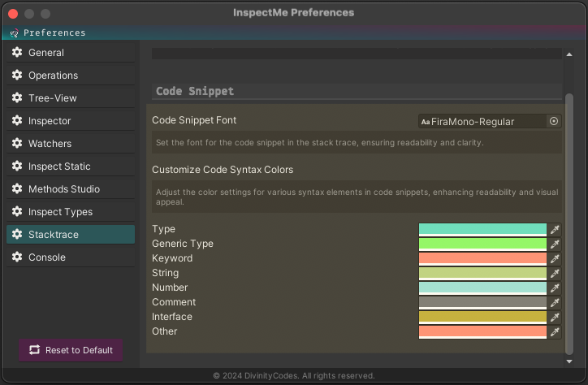Screen dimensions: 588x385
Task: Go to the Tree-View settings
Action: pos(71,97)
